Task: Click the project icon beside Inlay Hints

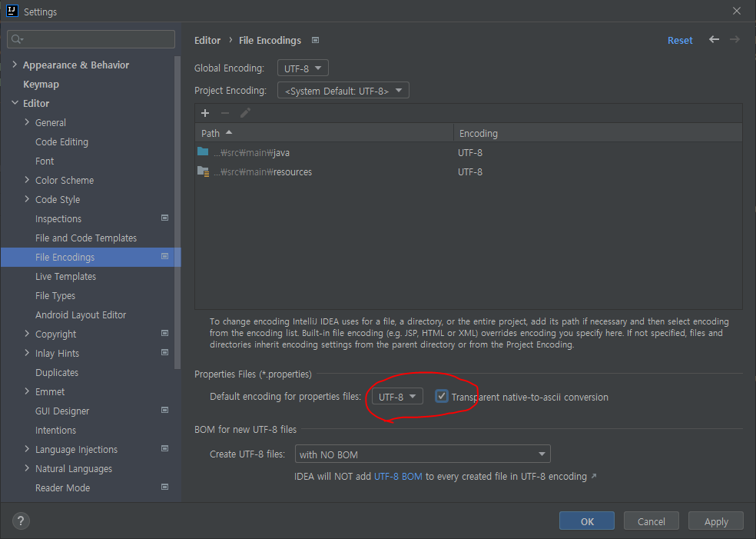Action: [165, 353]
